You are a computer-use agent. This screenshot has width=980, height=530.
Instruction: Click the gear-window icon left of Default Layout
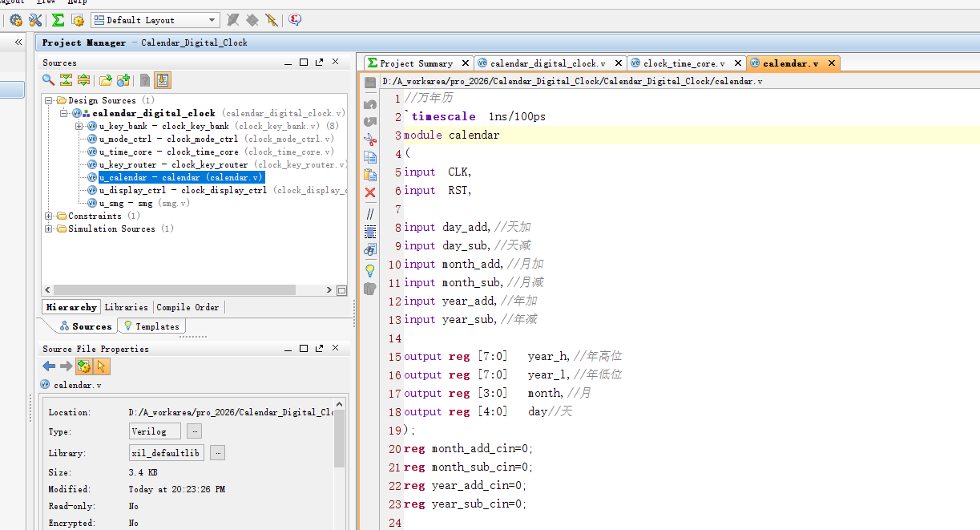[78, 20]
